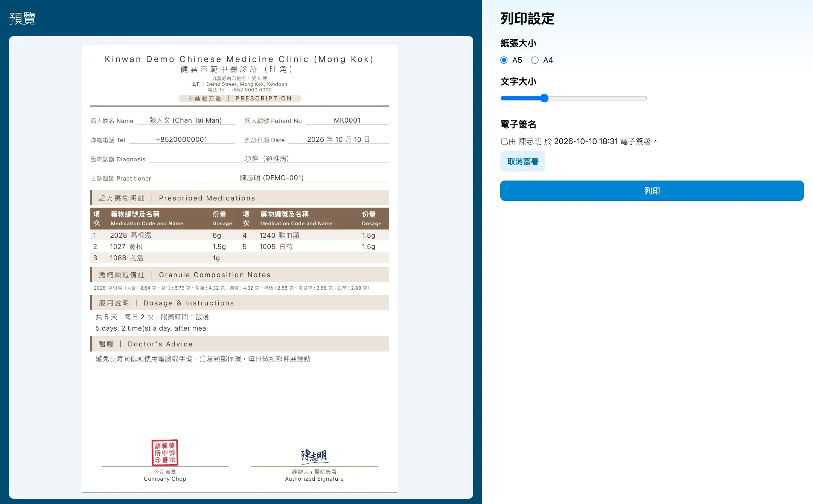Click the PRESCRIPTION title badge
Image resolution: width=813 pixels, height=504 pixels.
click(240, 98)
